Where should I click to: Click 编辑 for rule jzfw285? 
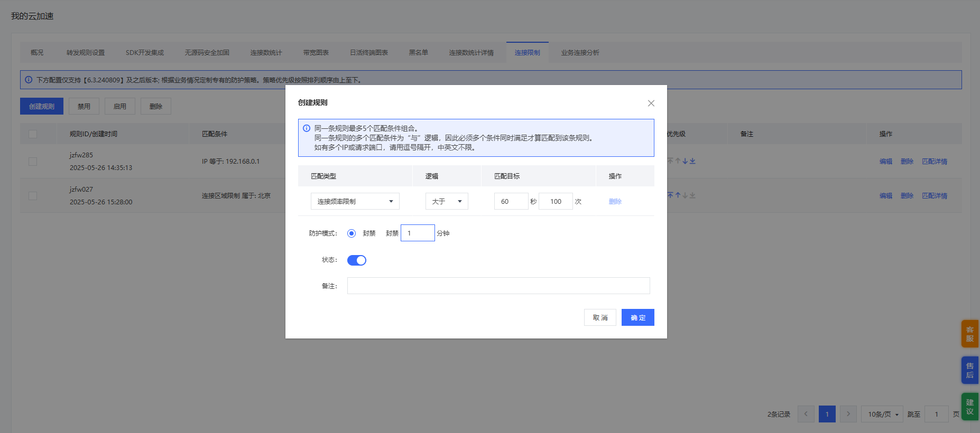(x=886, y=162)
